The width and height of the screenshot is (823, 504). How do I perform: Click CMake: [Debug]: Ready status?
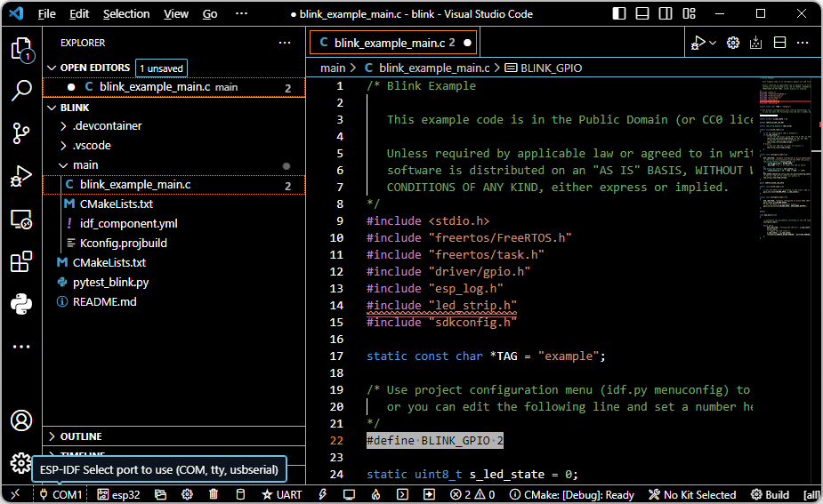[571, 494]
